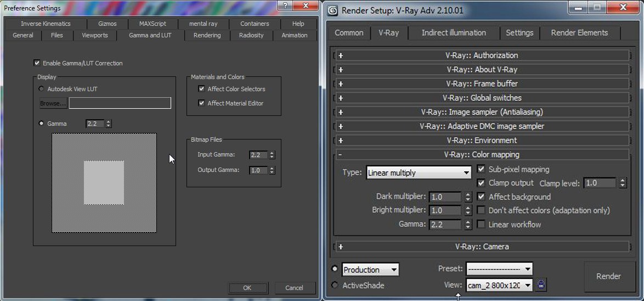The width and height of the screenshot is (644, 301).
Task: Switch to the Files preferences tab
Action: tap(57, 35)
